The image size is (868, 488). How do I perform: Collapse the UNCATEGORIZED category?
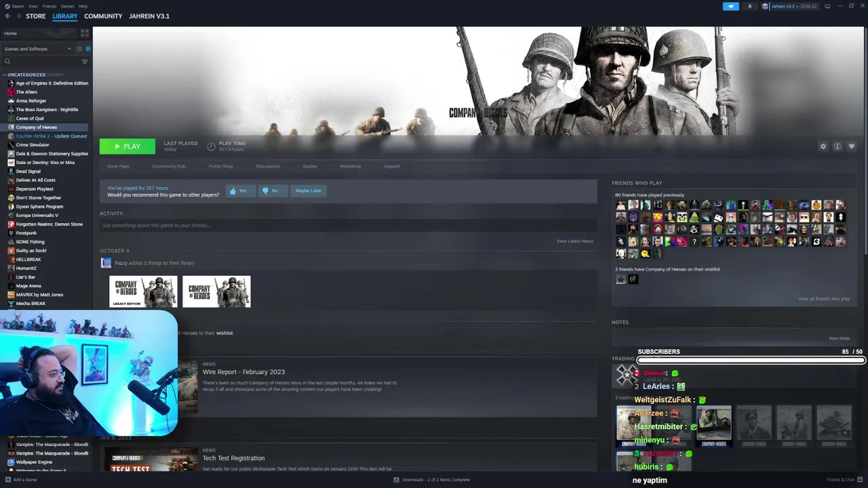coord(5,75)
